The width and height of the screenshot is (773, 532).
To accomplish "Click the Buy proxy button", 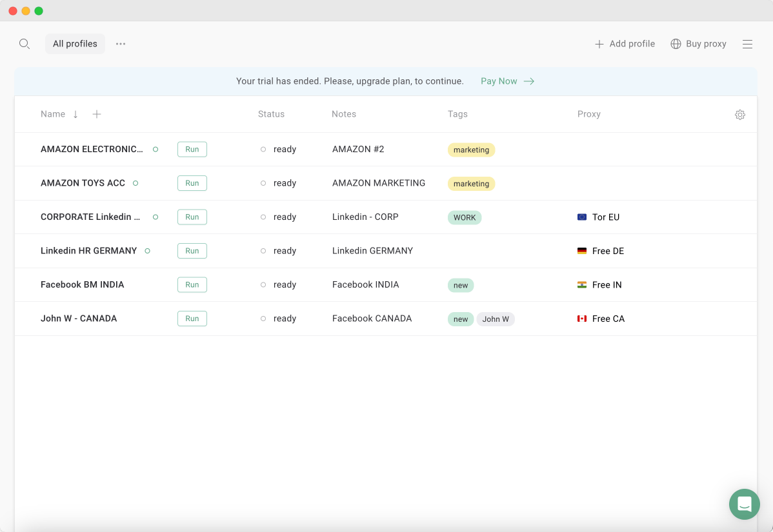I will tap(699, 44).
